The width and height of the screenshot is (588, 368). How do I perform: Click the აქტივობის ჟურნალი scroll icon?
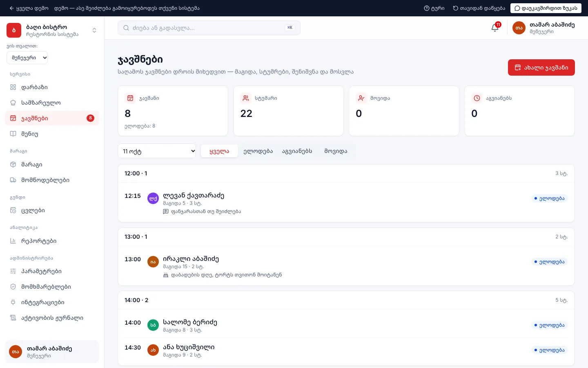tap(13, 318)
